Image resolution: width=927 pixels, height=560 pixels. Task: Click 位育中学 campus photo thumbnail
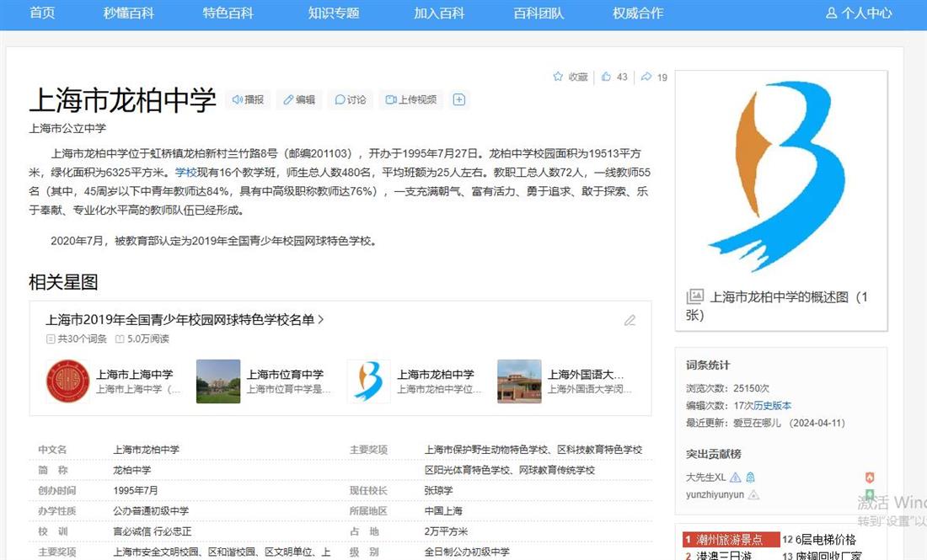coord(218,381)
